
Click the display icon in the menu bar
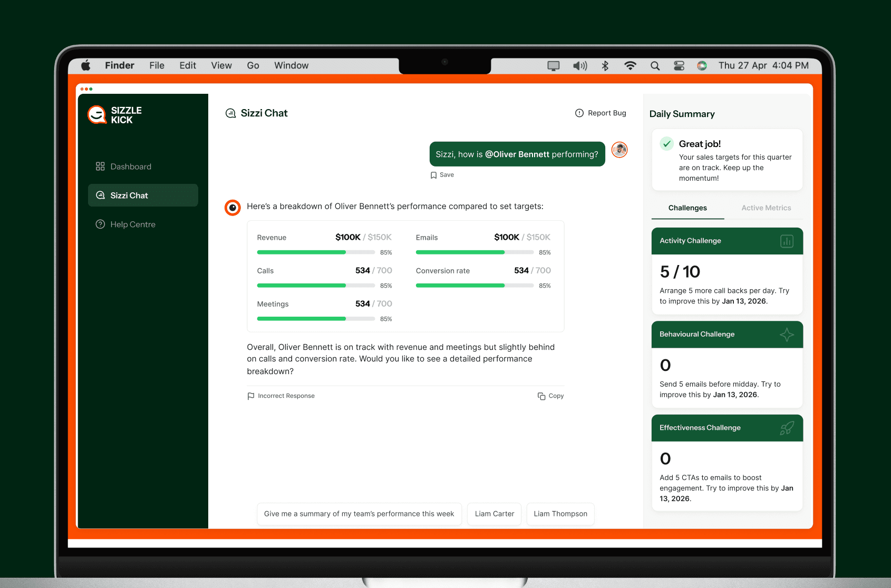[x=554, y=66]
